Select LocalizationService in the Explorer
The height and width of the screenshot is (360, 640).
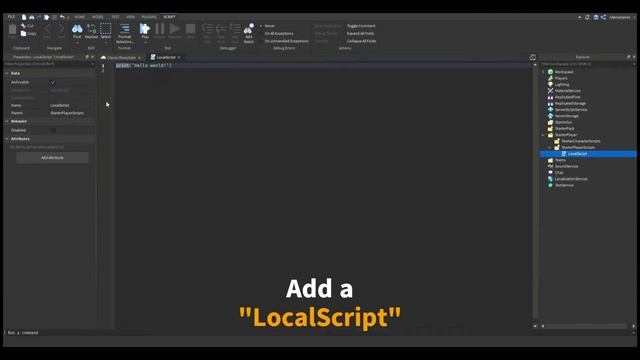[570, 179]
